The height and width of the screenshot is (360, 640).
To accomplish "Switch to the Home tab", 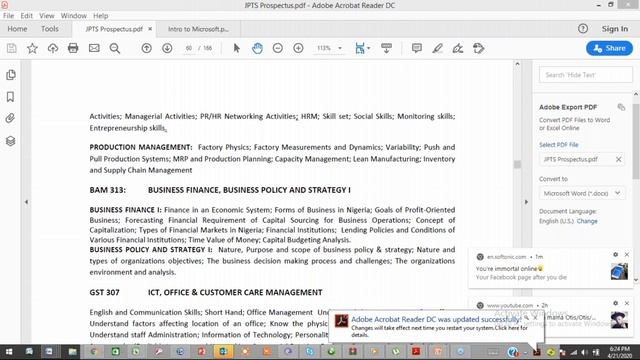I will pyautogui.click(x=17, y=29).
